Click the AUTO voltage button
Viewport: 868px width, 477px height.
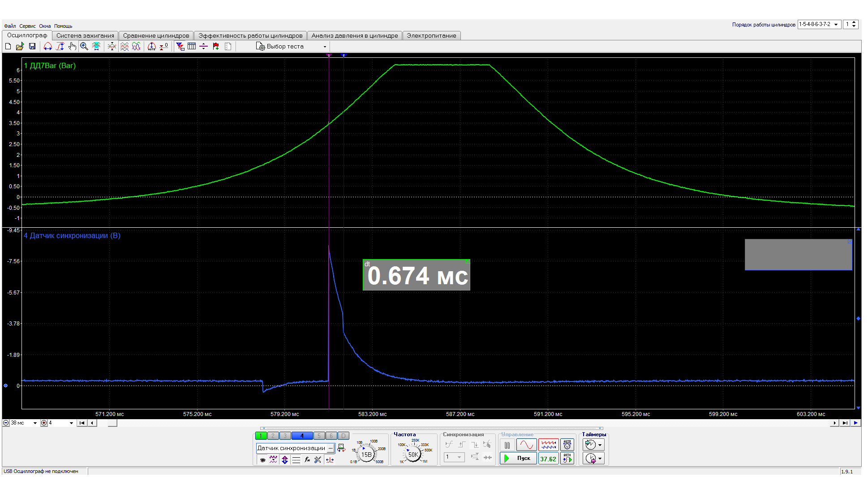567,445
